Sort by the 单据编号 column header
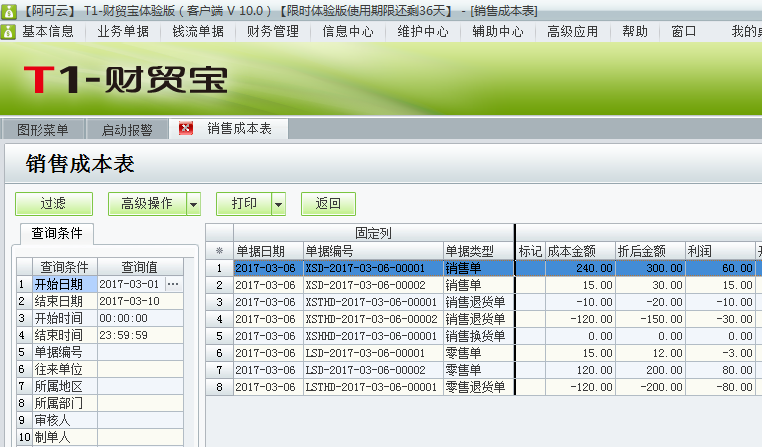The image size is (762, 447). tap(373, 251)
